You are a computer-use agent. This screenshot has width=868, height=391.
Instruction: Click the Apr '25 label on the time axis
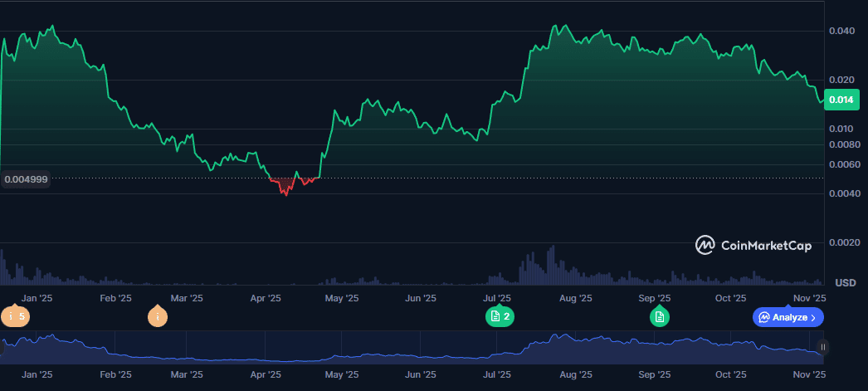pyautogui.click(x=266, y=298)
